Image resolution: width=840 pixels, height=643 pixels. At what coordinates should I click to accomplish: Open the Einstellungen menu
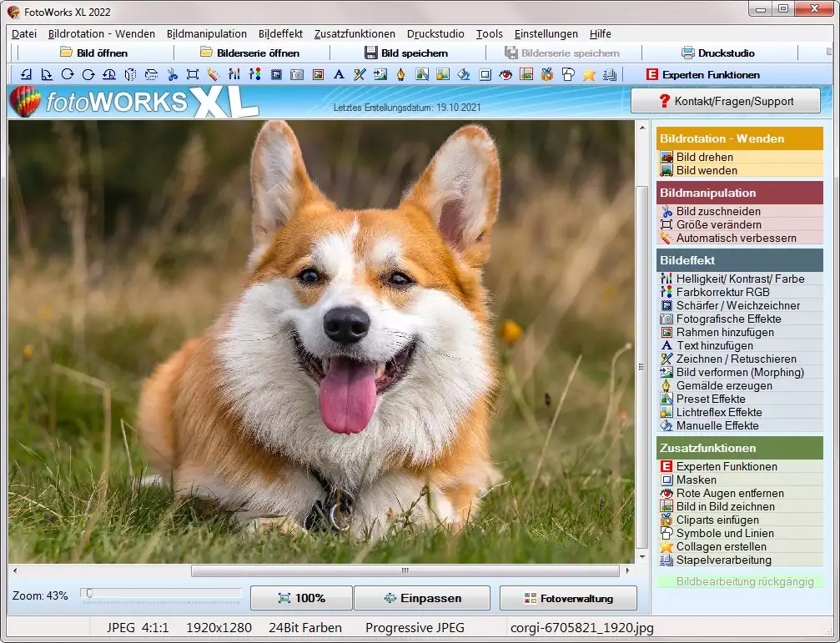click(x=546, y=34)
